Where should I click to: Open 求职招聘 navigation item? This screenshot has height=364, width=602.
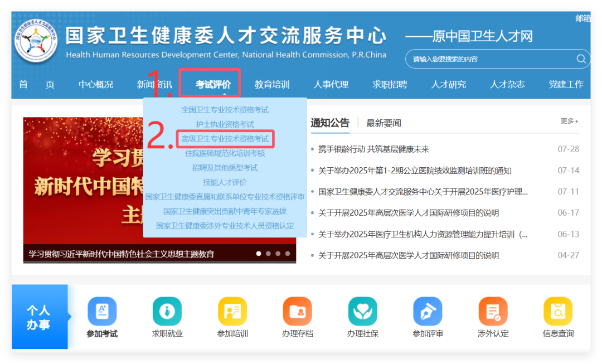pyautogui.click(x=390, y=85)
